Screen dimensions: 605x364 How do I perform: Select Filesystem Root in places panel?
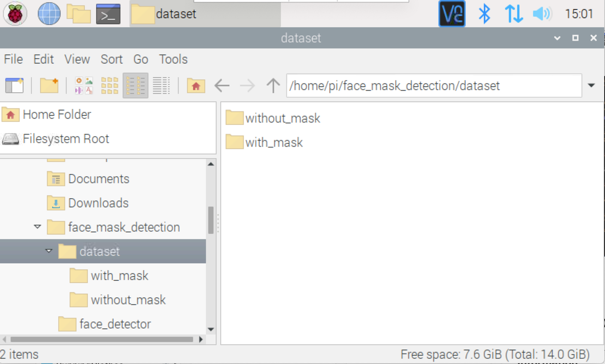[x=66, y=139]
